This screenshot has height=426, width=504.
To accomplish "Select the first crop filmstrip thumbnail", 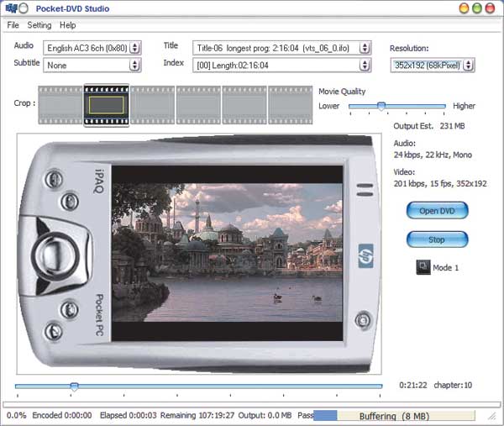I will pos(60,105).
